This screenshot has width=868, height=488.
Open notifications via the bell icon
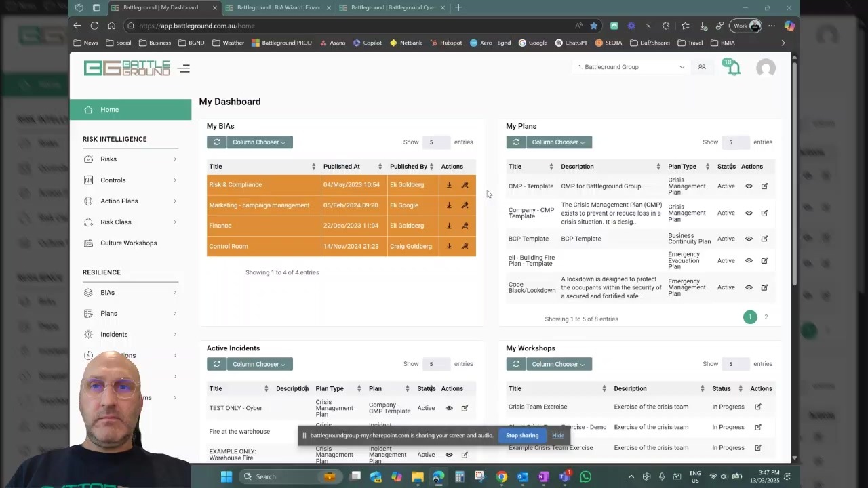click(730, 66)
